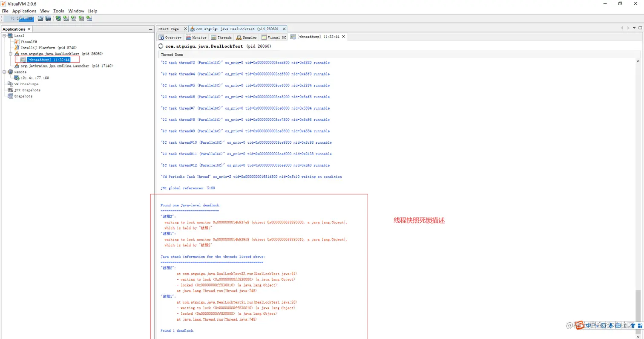Open the File menu
644x339 pixels.
(x=5, y=11)
